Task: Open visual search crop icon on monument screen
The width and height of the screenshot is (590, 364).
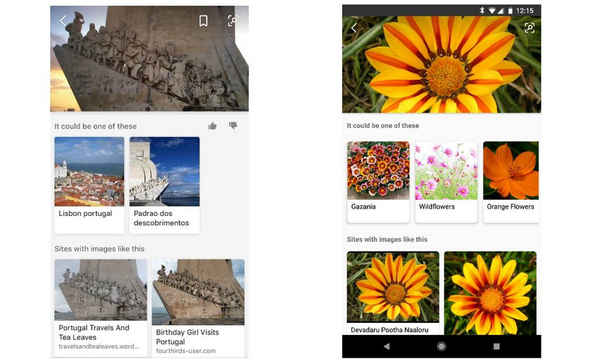Action: tap(234, 21)
